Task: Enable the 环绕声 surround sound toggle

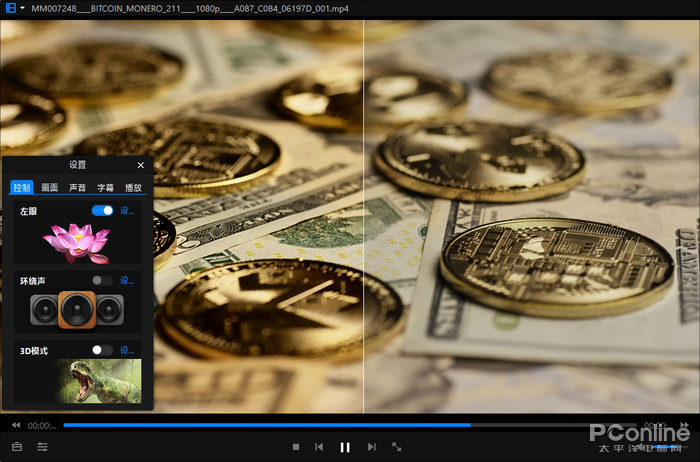Action: coord(102,280)
